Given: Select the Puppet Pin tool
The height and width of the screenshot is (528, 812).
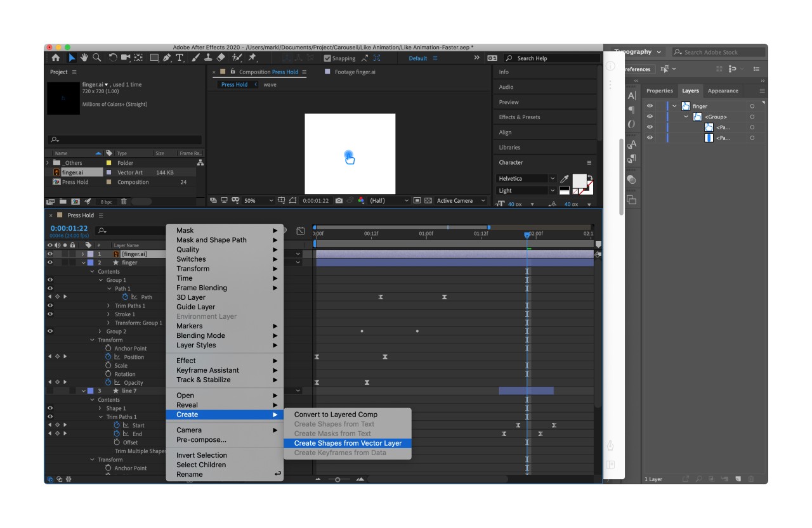Looking at the screenshot, I should point(252,58).
